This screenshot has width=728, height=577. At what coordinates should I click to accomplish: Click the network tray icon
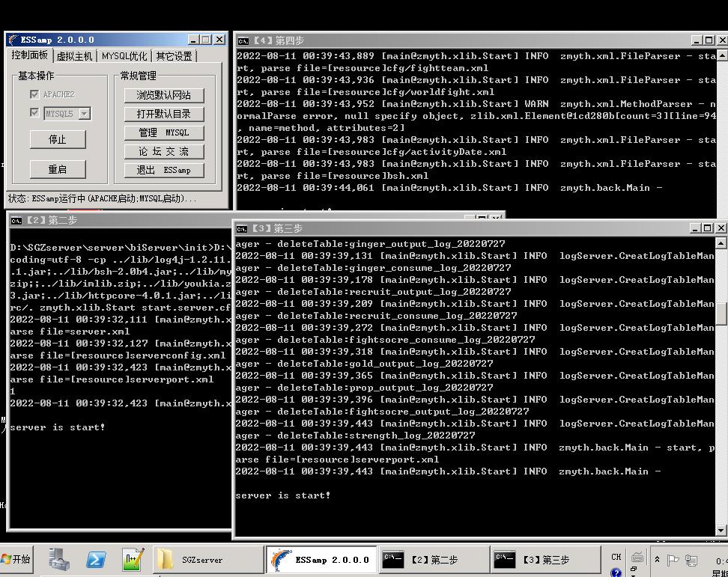[691, 561]
